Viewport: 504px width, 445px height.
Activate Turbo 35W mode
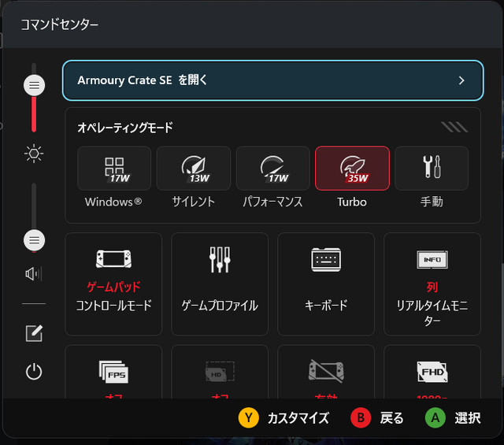click(352, 169)
